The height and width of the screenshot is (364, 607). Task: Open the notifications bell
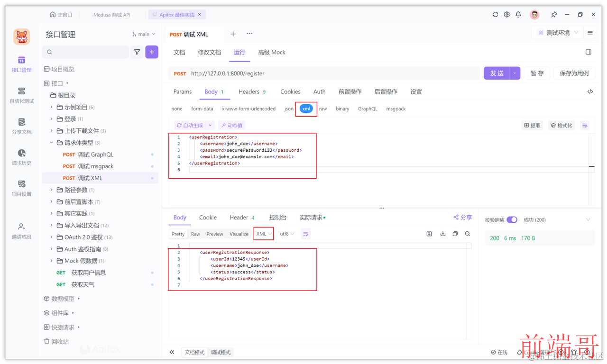(518, 15)
